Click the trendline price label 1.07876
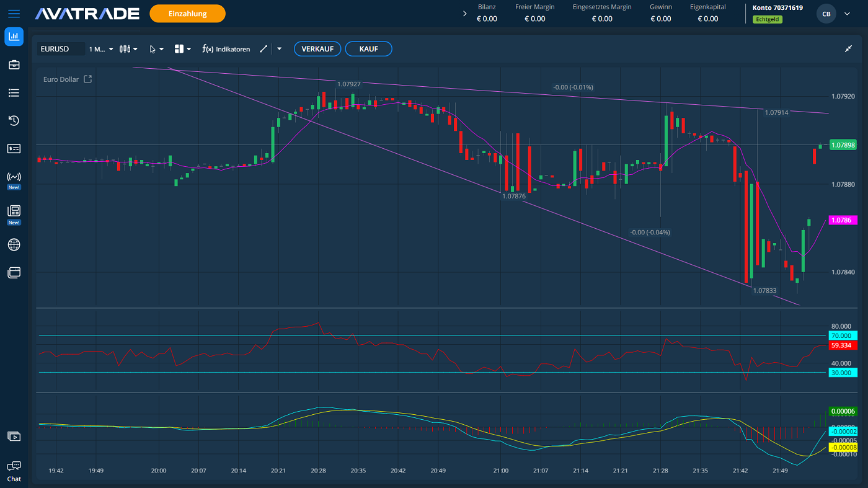This screenshot has height=488, width=868. (x=514, y=196)
